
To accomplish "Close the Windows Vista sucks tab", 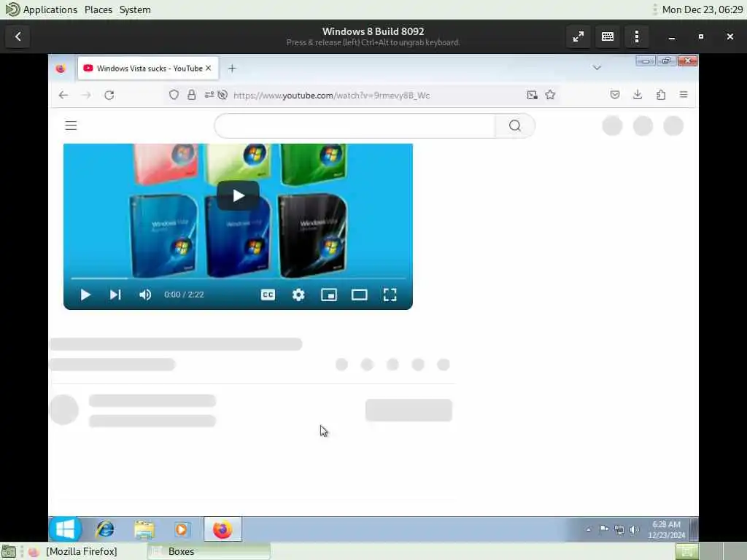I will click(x=208, y=68).
